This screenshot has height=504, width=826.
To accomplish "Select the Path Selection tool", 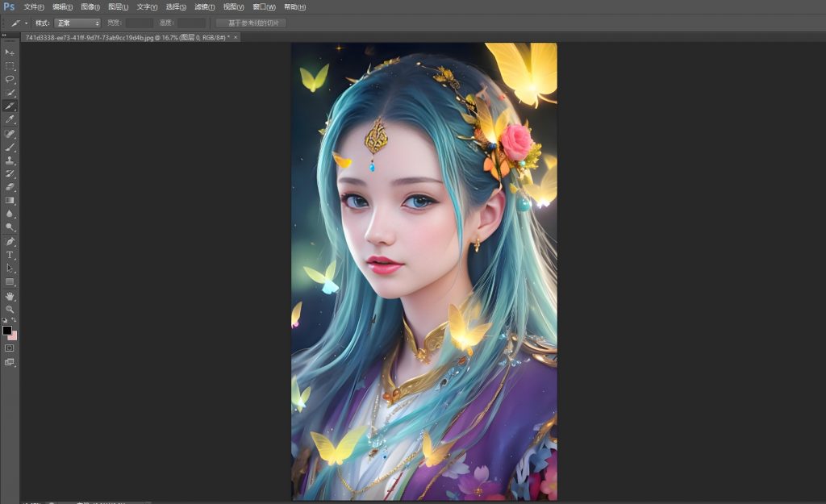I will click(10, 268).
